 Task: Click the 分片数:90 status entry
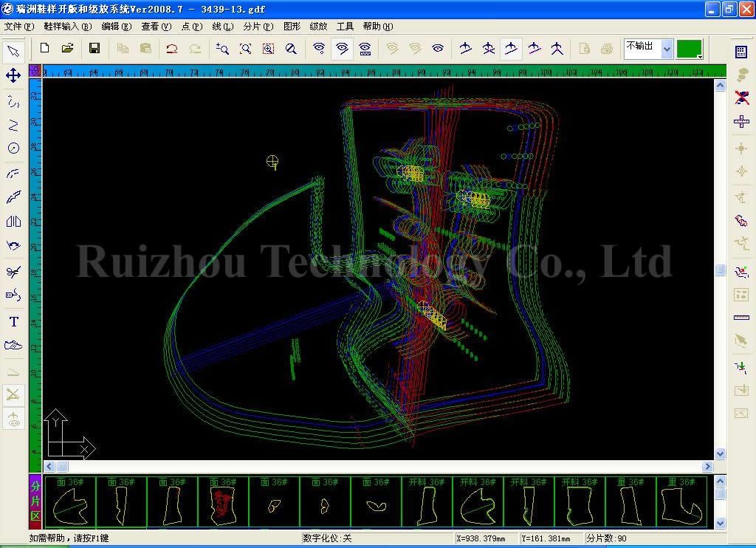coord(606,538)
